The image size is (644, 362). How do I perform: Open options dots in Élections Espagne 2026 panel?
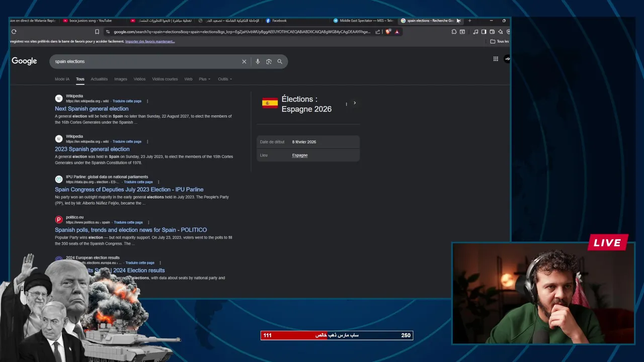click(x=346, y=104)
